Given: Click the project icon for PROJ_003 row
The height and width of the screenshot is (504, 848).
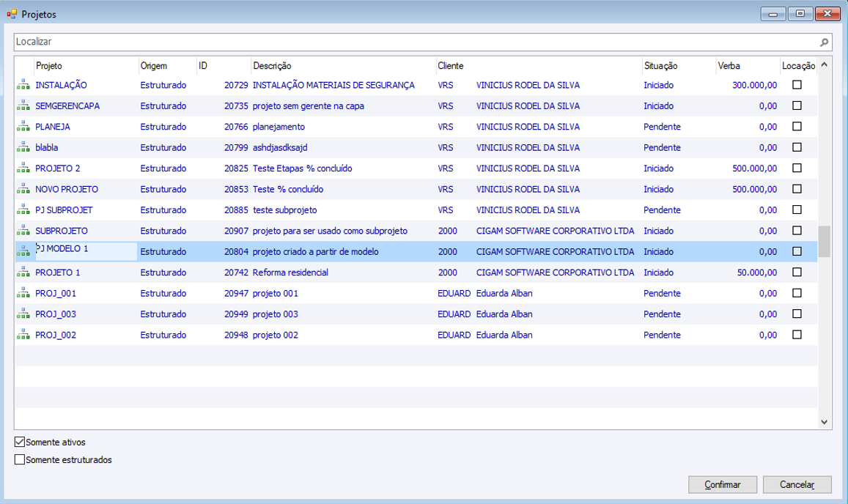Looking at the screenshot, I should 23,314.
